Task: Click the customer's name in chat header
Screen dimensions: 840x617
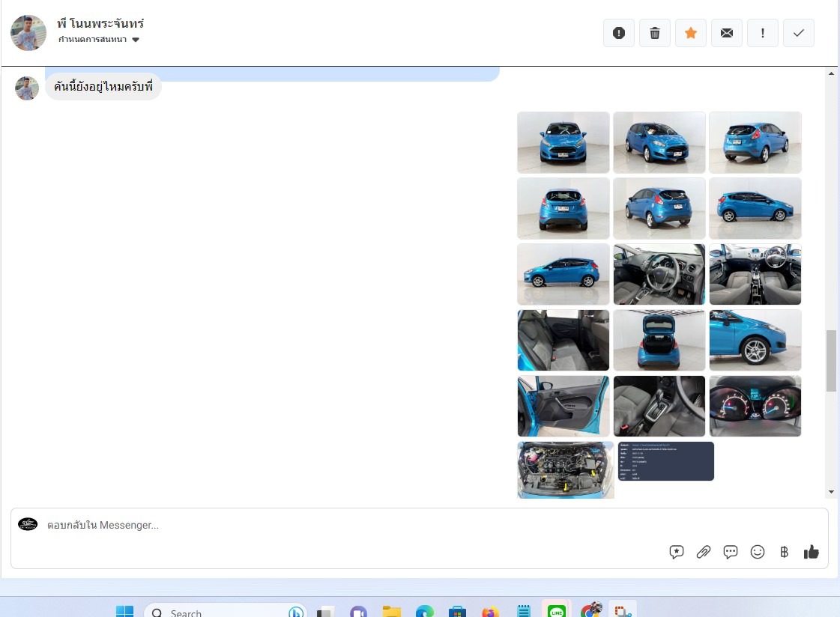Action: pyautogui.click(x=100, y=24)
